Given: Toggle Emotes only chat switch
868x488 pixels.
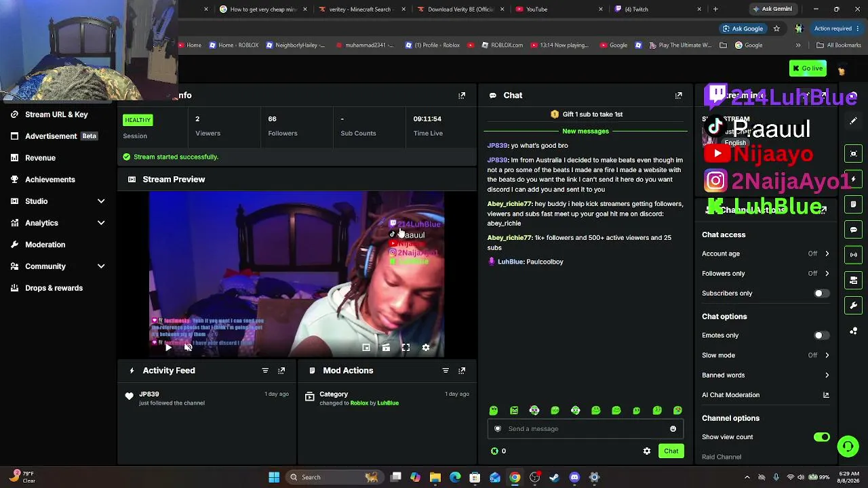Looking at the screenshot, I should point(821,335).
